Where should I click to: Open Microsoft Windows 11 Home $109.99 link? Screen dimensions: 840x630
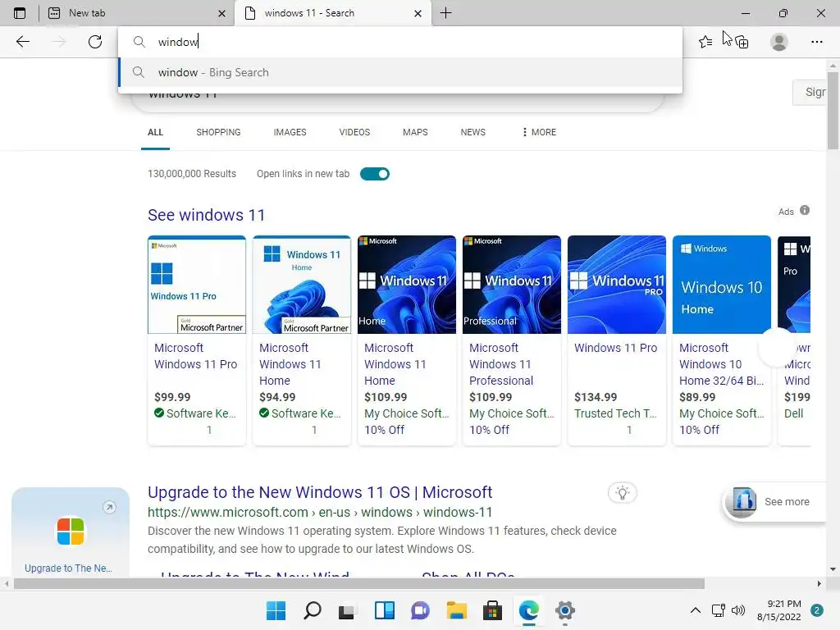[x=395, y=364]
